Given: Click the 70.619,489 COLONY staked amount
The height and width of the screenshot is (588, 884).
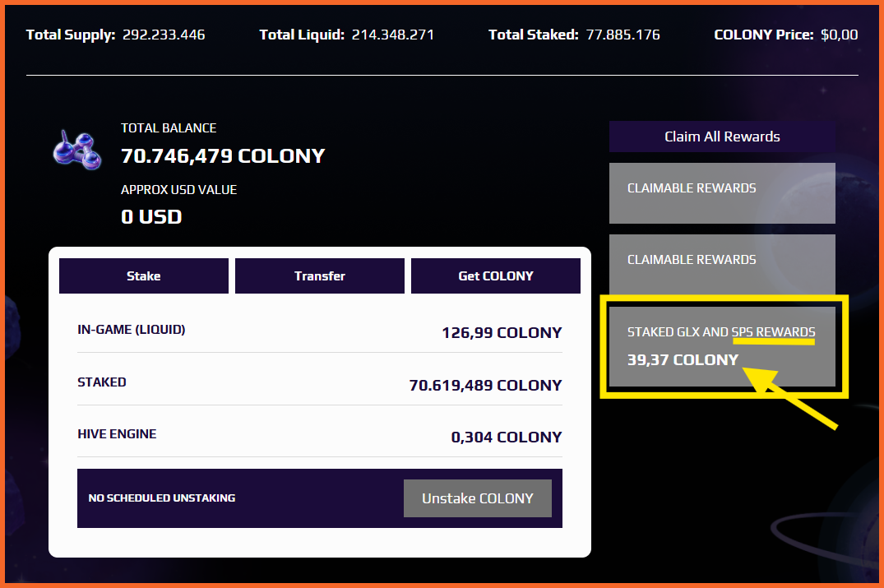Looking at the screenshot, I should coord(485,385).
